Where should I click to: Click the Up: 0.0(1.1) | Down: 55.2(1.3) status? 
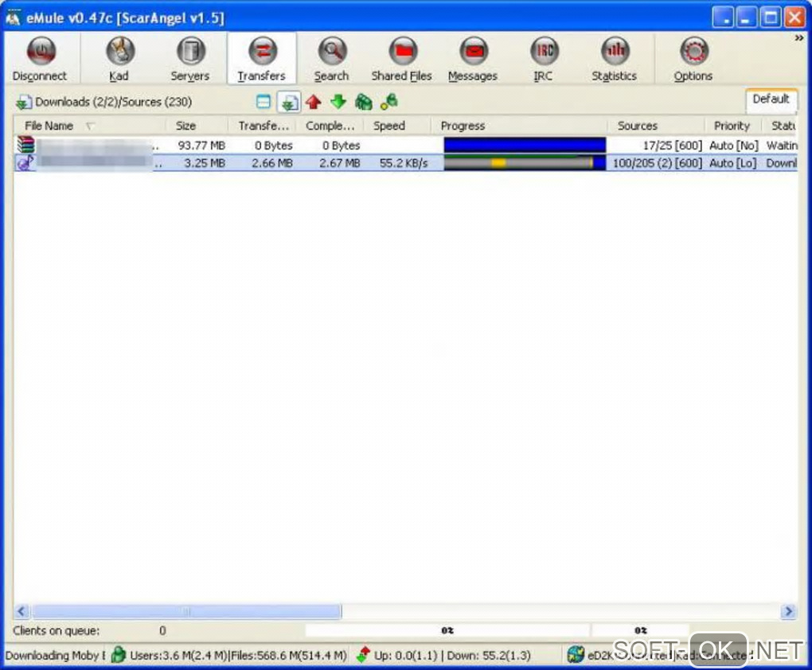[452, 656]
